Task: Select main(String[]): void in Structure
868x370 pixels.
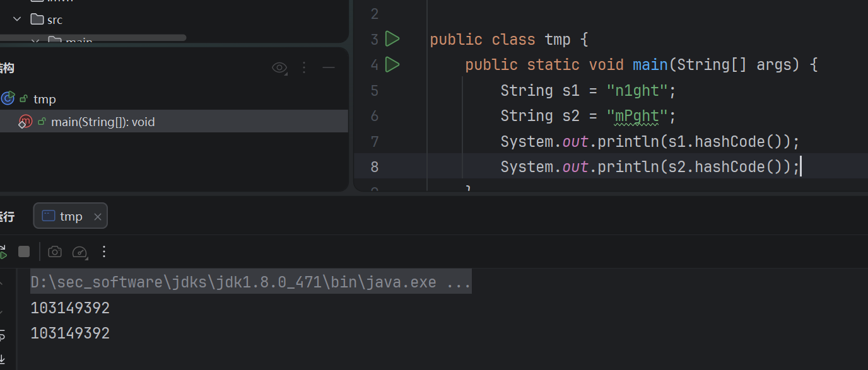Action: point(102,122)
